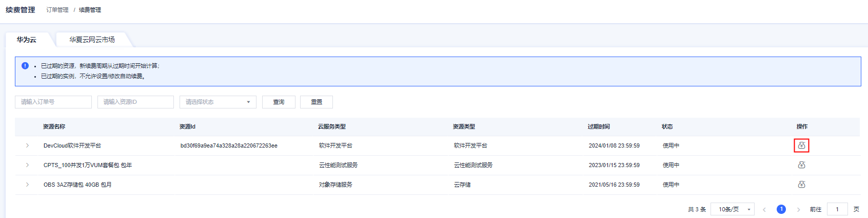Click the 前往 page number jump field
The height and width of the screenshot is (218, 868).
pos(837,209)
